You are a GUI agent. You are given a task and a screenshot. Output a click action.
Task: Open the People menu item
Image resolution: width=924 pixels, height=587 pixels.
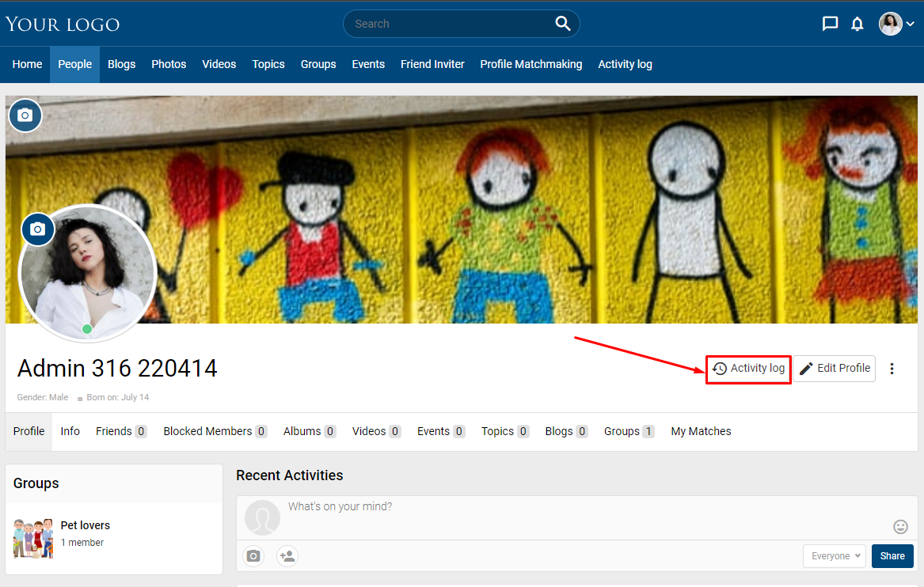75,64
